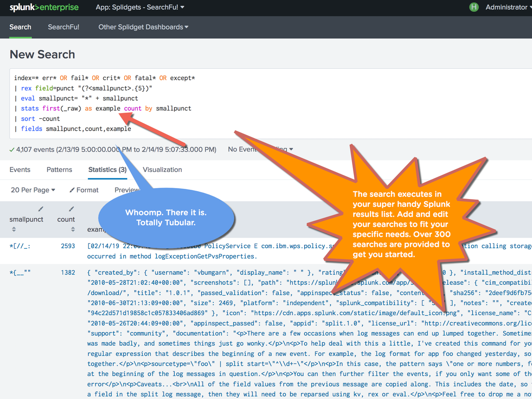Click the splunk>enterprise logo
Viewport: 532px width, 399px height.
pyautogui.click(x=44, y=8)
